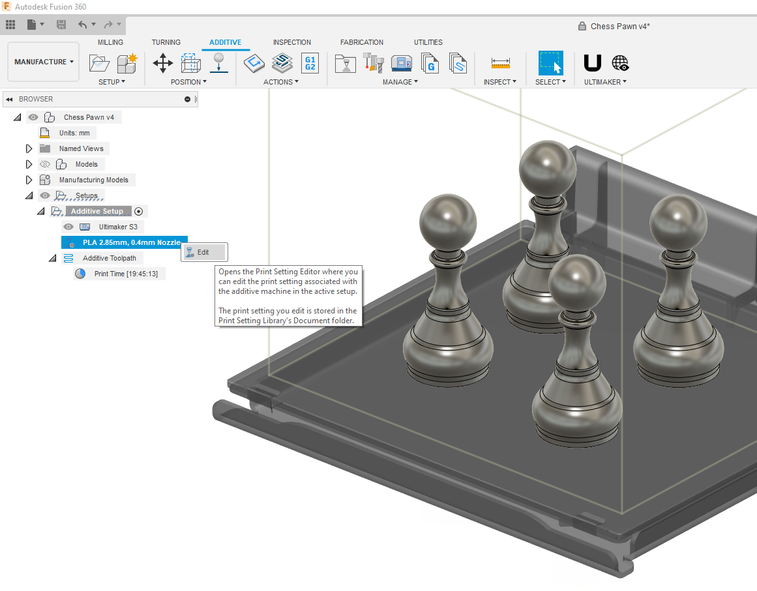Expand the ACTIONS dropdown menu
The height and width of the screenshot is (591, 757).
click(281, 82)
